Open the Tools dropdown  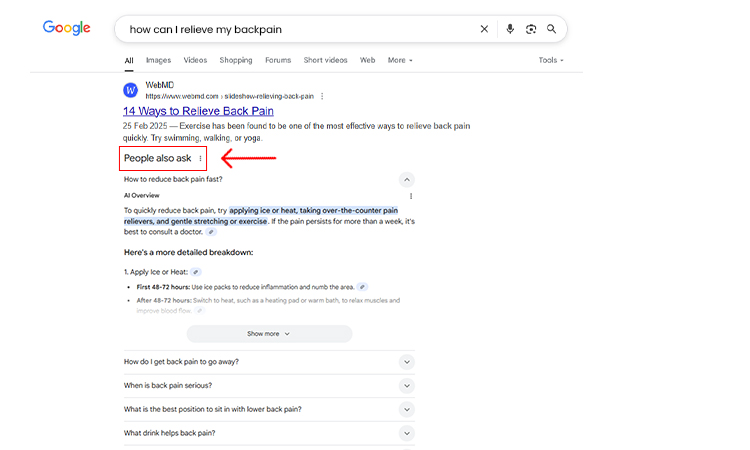tap(551, 60)
